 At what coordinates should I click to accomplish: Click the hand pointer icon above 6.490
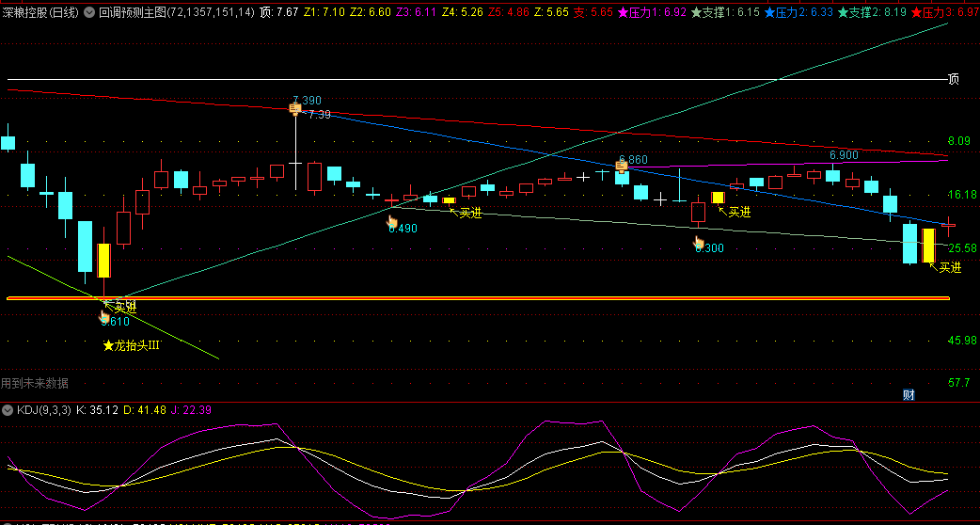(392, 221)
